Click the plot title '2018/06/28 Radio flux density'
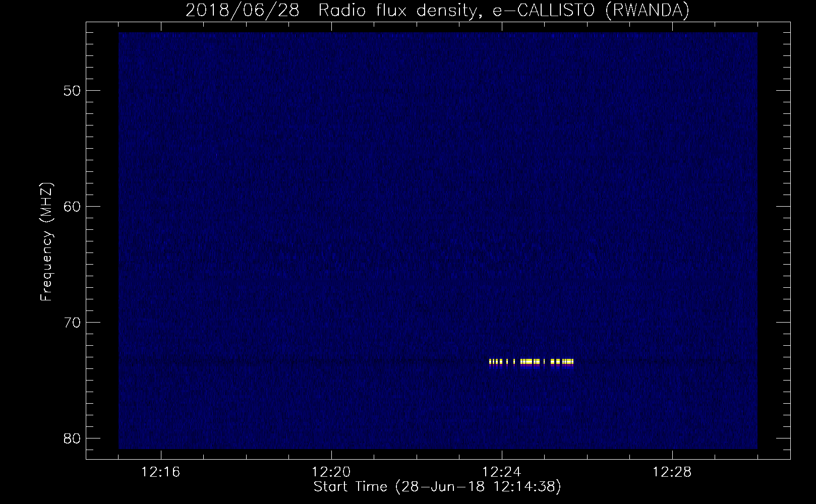 coord(437,10)
